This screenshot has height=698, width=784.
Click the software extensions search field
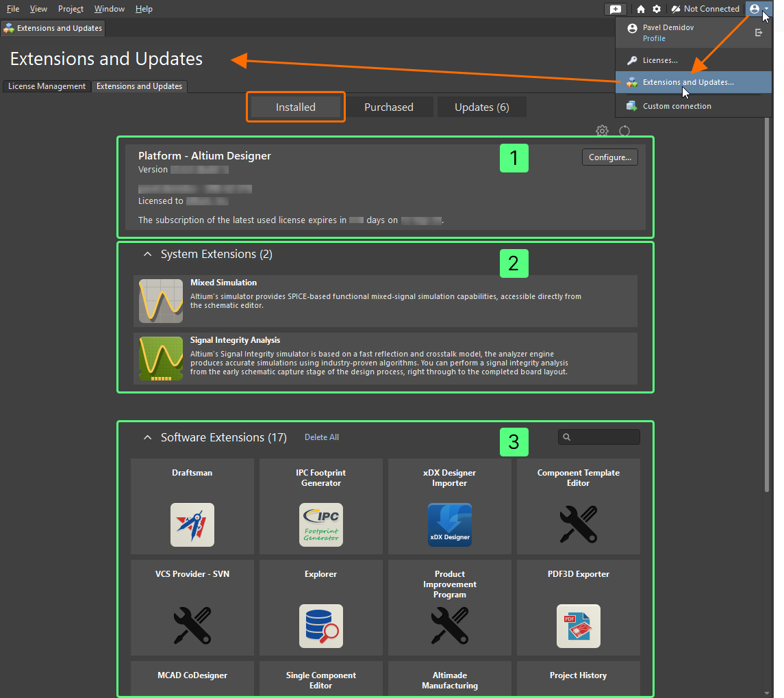[x=599, y=437]
